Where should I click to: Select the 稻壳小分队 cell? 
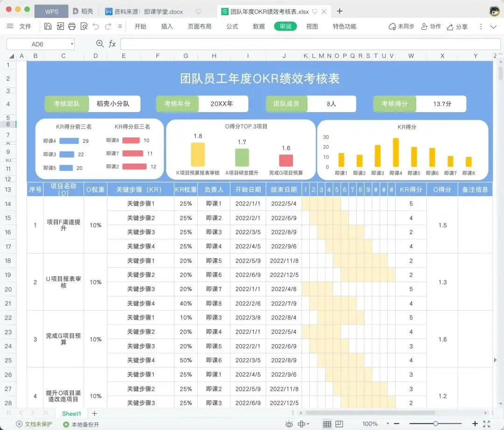(113, 104)
